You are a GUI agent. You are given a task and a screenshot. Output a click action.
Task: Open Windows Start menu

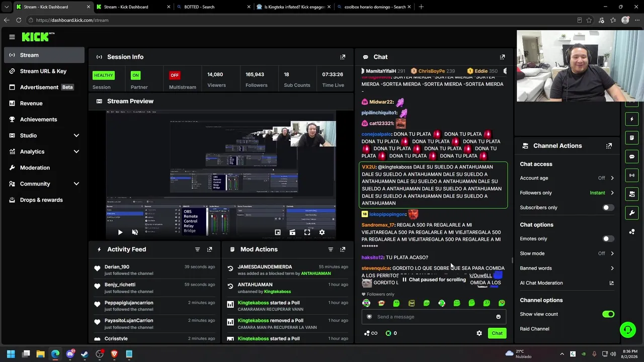point(11,354)
